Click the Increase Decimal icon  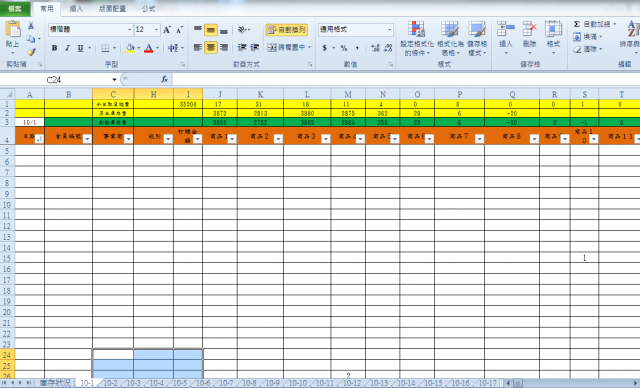click(x=375, y=48)
